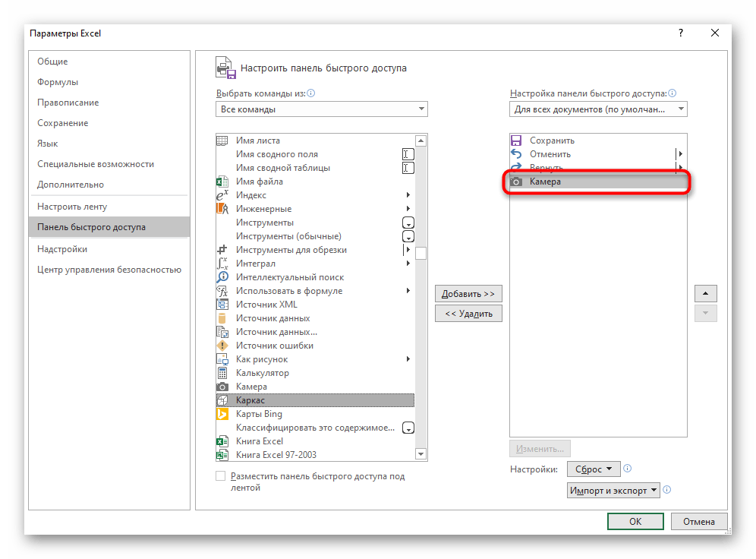Viewport: 756px width, 559px height.
Task: Expand the Как рисунок submenu arrow
Action: click(408, 359)
